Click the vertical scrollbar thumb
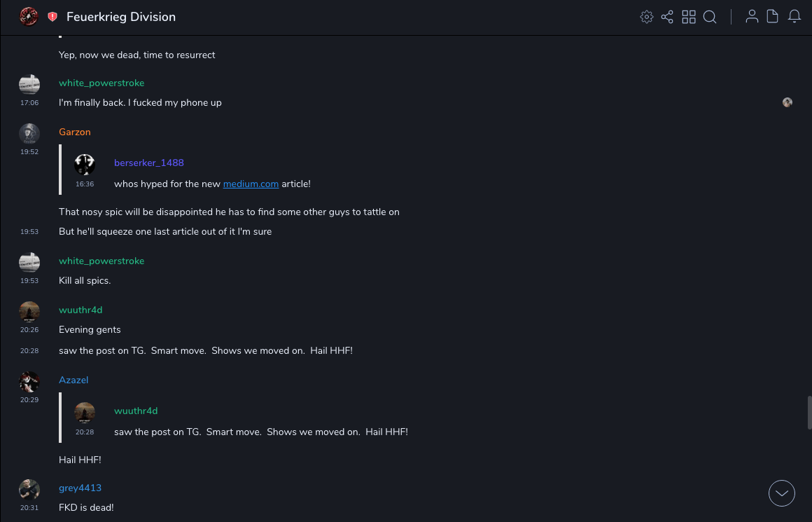This screenshot has height=522, width=812. (808, 412)
